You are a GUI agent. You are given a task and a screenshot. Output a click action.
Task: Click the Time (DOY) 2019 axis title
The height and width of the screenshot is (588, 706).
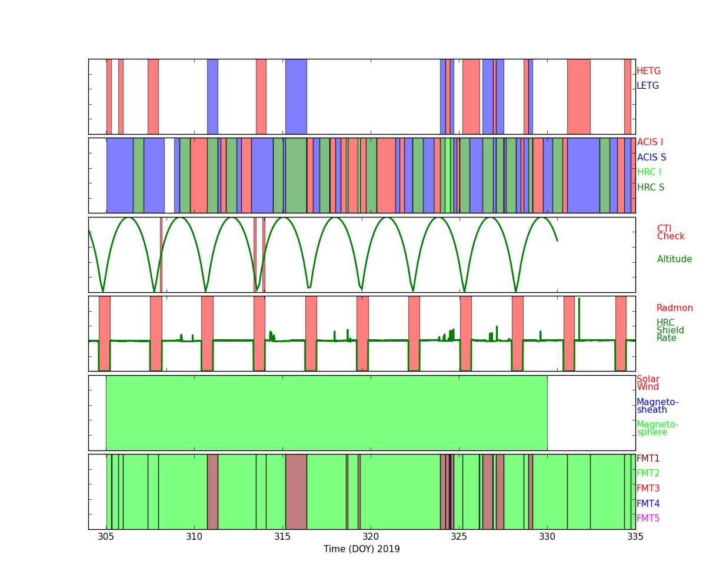[x=362, y=549]
